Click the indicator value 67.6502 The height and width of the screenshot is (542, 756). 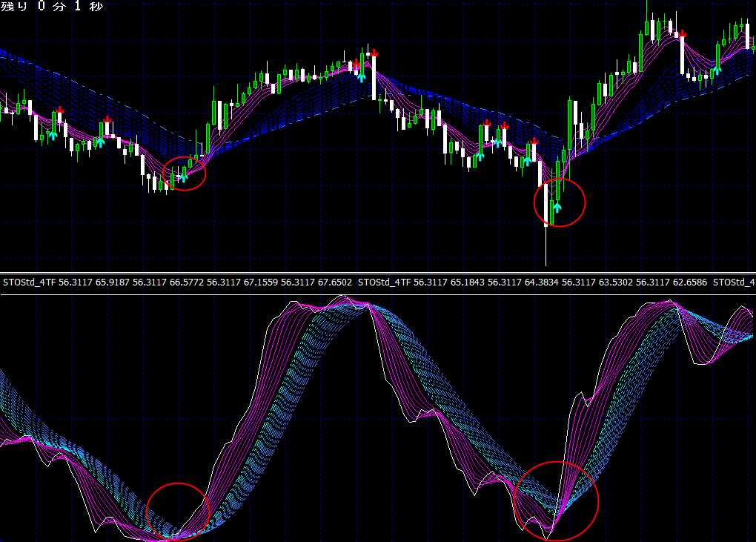pyautogui.click(x=335, y=282)
